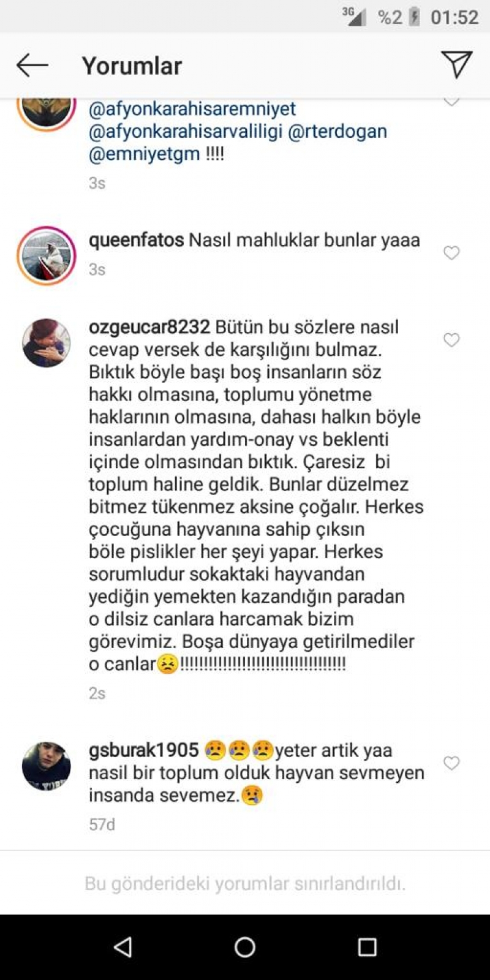Open gsburak1905 profile picture

46,766
